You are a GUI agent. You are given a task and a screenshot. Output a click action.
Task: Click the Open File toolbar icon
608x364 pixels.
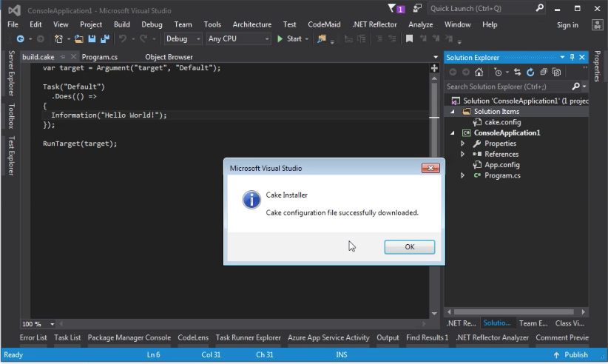78,38
